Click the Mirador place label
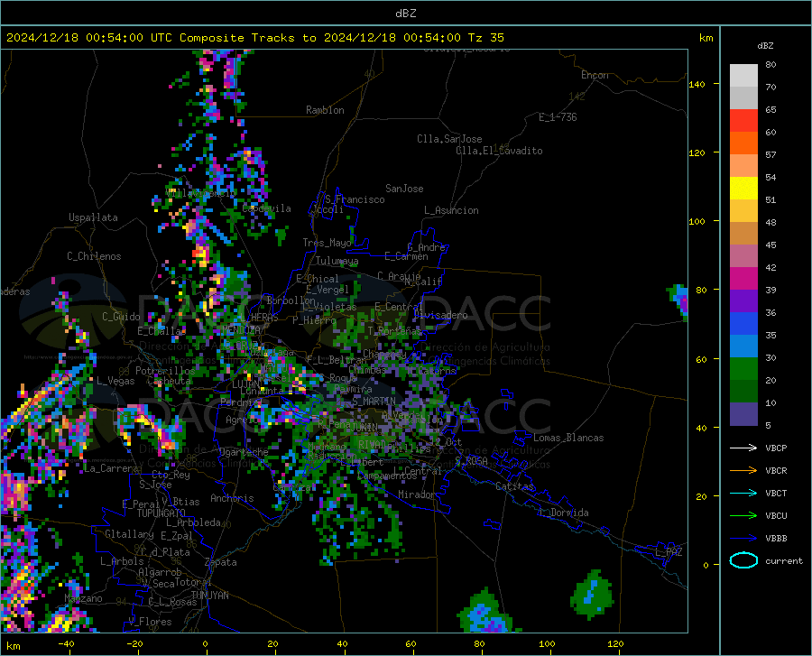Image resolution: width=812 pixels, height=656 pixels. [x=417, y=494]
